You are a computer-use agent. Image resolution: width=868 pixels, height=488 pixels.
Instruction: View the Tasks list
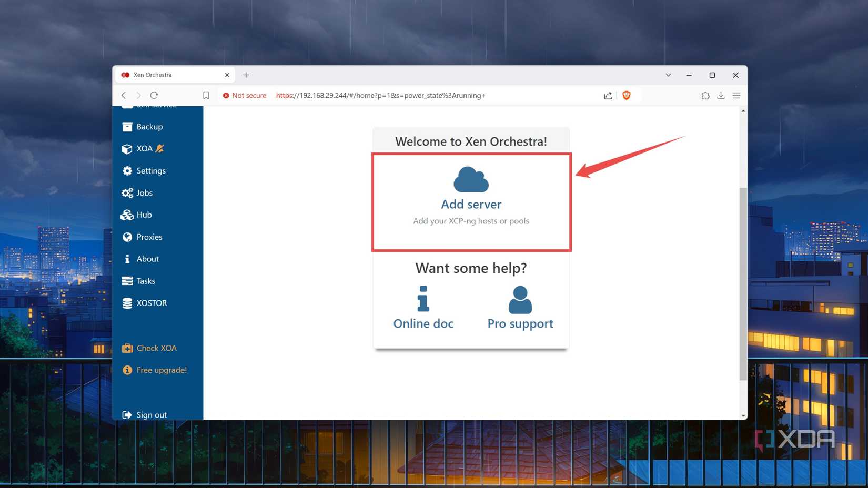pos(145,281)
